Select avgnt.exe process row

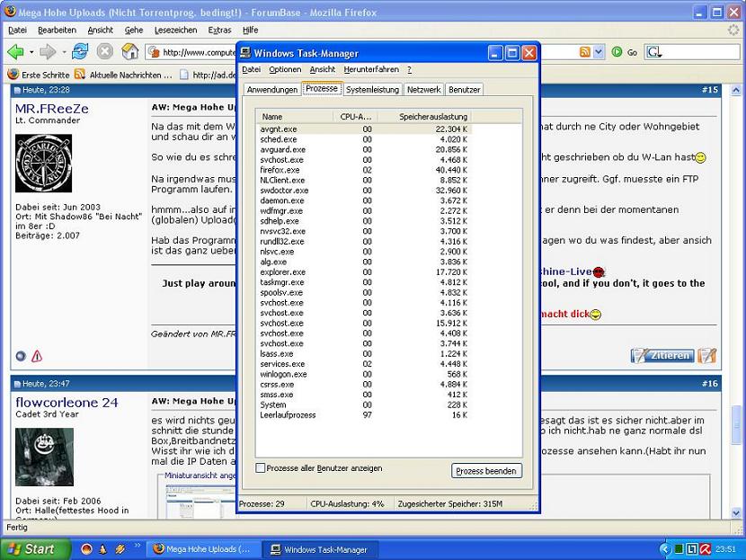(364, 129)
